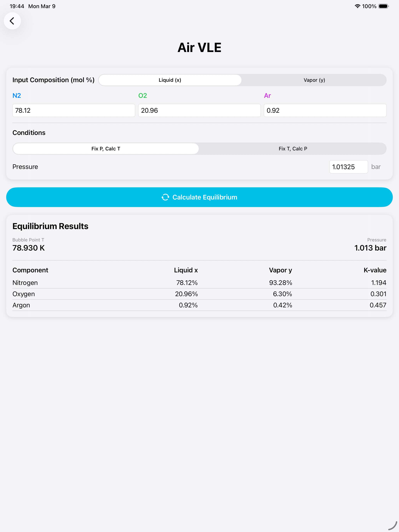399x532 pixels.
Task: Tap the Wi-Fi status icon
Action: click(357, 6)
